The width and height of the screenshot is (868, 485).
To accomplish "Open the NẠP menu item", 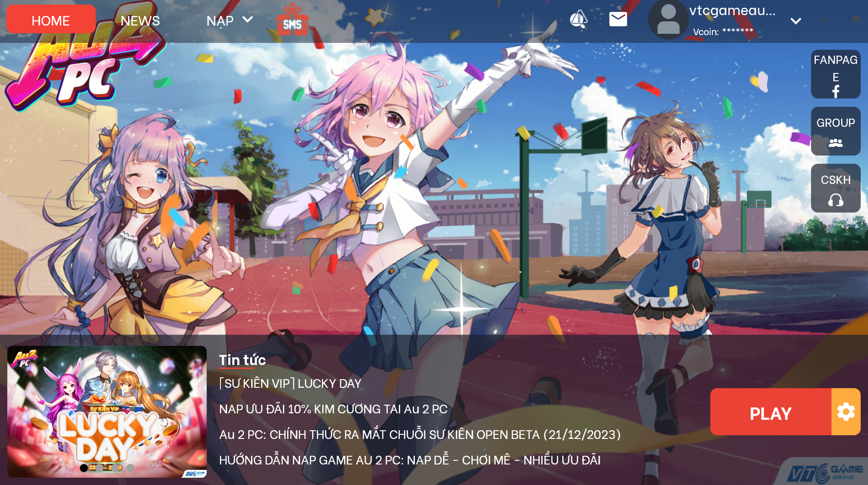I will click(220, 21).
